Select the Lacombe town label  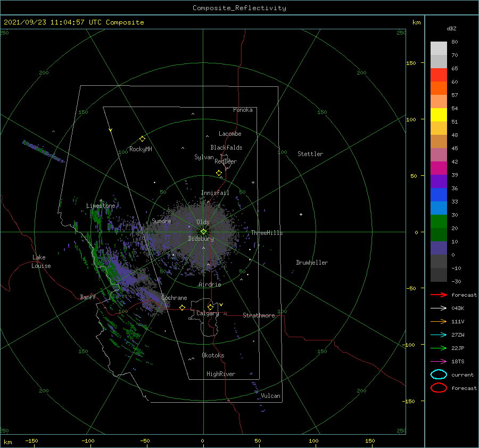[230, 134]
